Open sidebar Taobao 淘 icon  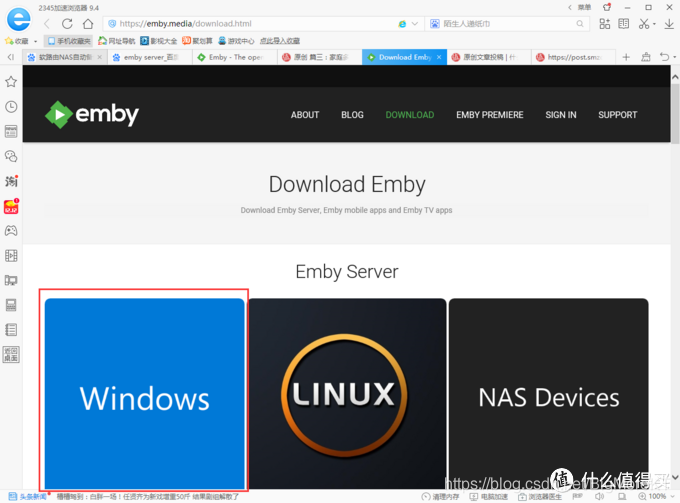coord(11,181)
